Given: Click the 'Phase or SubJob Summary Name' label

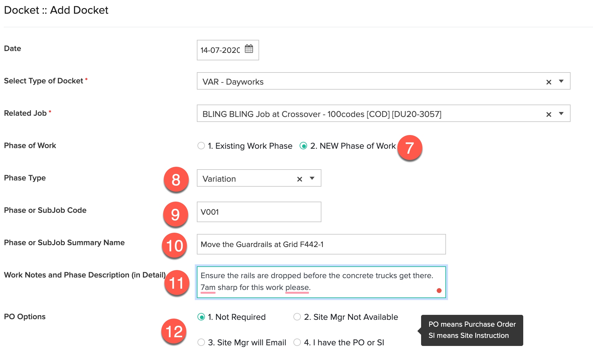Looking at the screenshot, I should [x=64, y=243].
